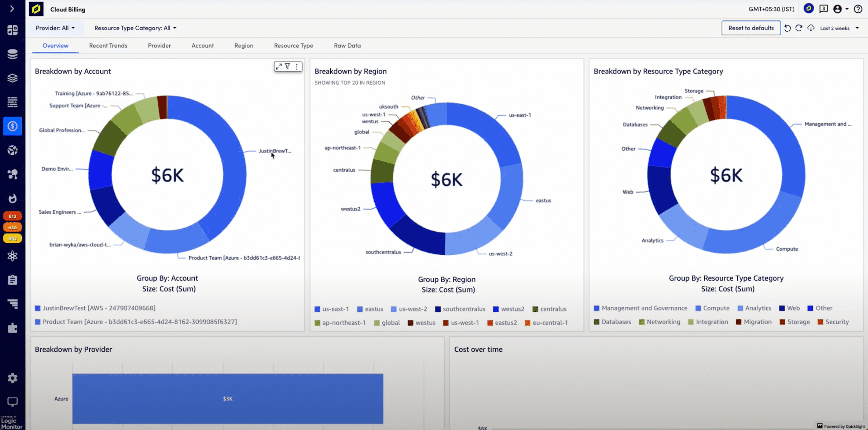
Task: Toggle the expand icon on Breakdown by Account
Action: point(279,66)
